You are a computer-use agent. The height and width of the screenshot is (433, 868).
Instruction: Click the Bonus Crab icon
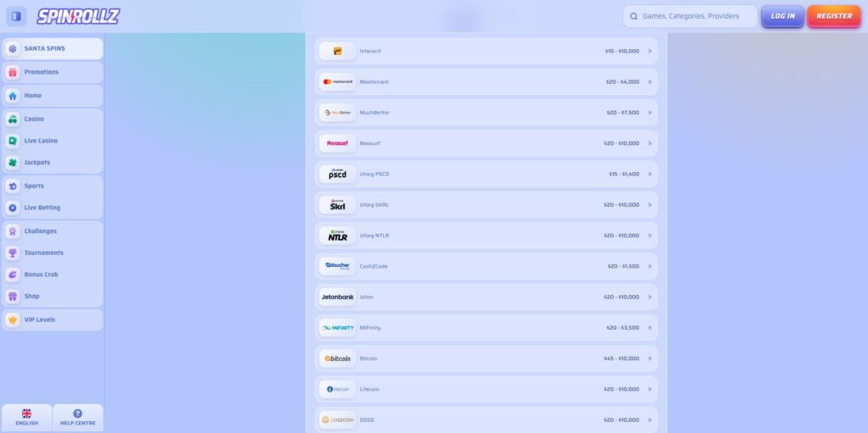(13, 275)
